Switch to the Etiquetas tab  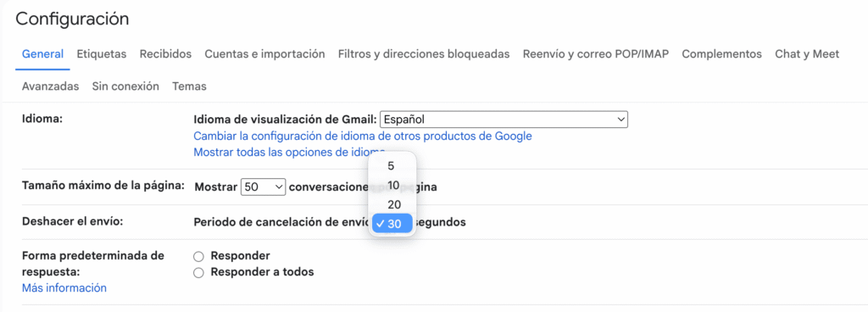click(102, 54)
